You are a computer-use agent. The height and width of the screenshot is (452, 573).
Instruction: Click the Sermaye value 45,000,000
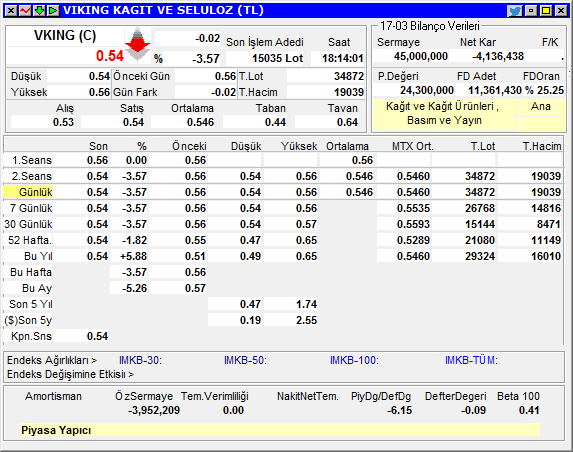(421, 56)
